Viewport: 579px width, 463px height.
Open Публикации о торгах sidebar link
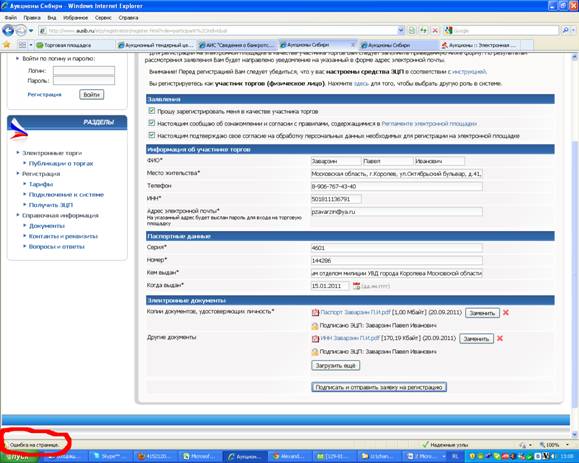click(x=61, y=163)
